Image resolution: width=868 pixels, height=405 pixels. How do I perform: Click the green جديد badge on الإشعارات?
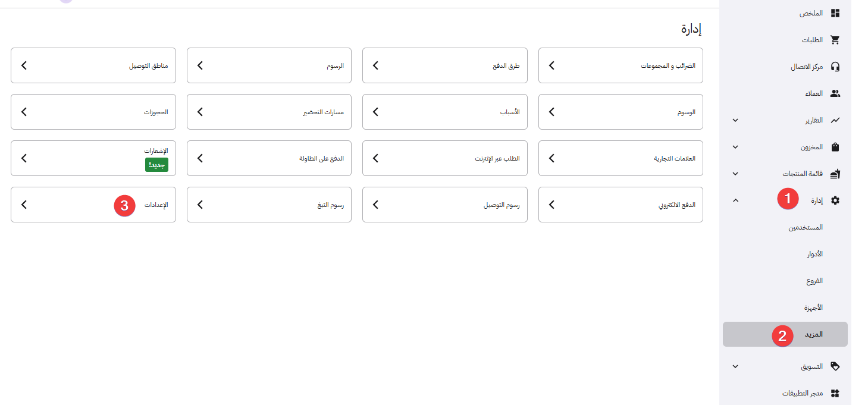point(156,165)
